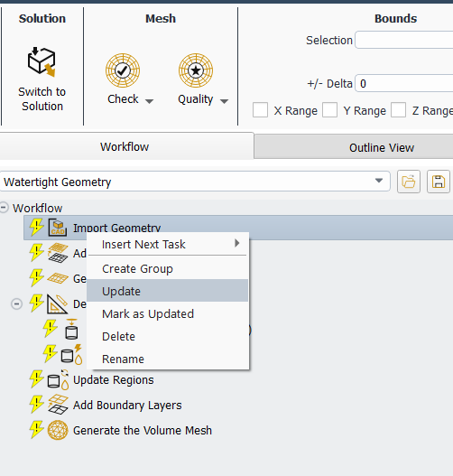This screenshot has height=476, width=453.
Task: Choose Create Group from context menu
Action: (168, 268)
